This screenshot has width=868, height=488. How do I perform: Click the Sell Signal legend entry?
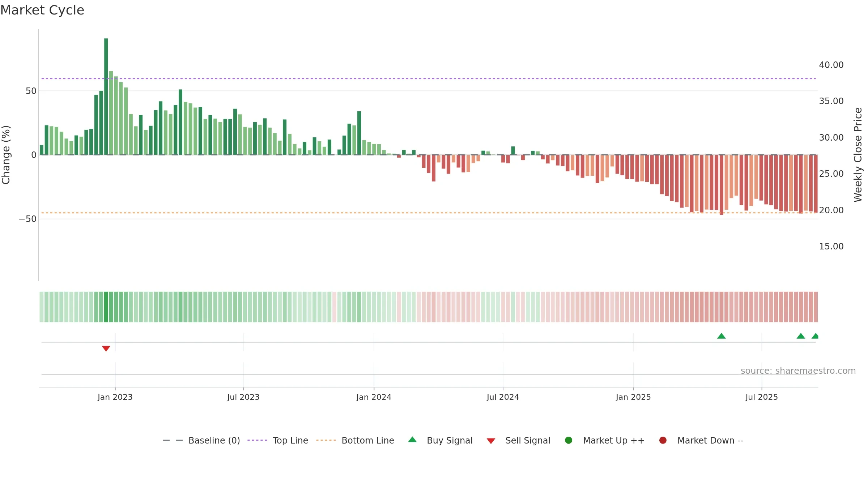[x=518, y=440]
